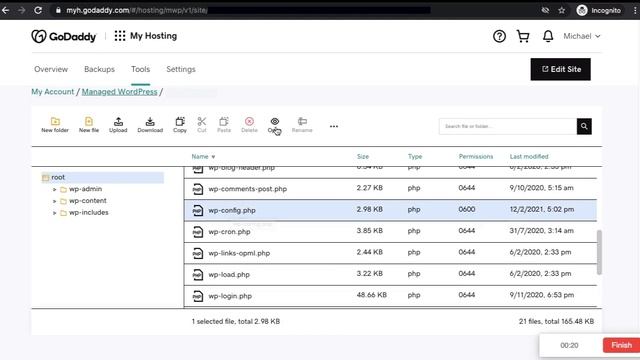Open the Michael account dropdown
Image resolution: width=640 pixels, height=360 pixels.
(582, 36)
